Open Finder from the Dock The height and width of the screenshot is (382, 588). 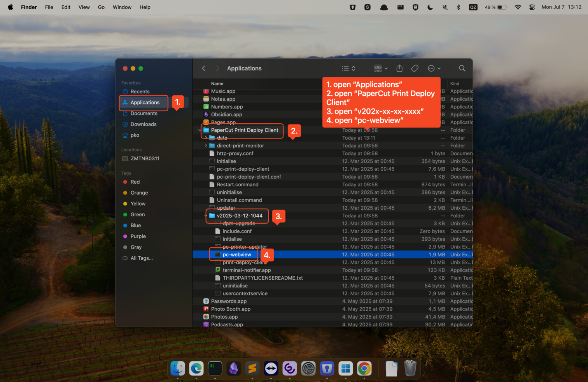point(178,368)
